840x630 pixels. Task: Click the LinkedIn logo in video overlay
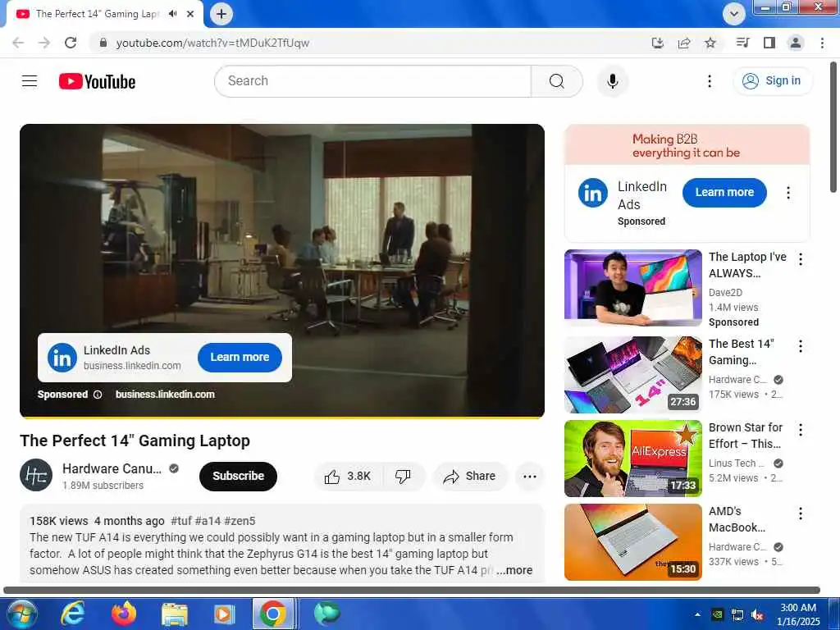62,358
